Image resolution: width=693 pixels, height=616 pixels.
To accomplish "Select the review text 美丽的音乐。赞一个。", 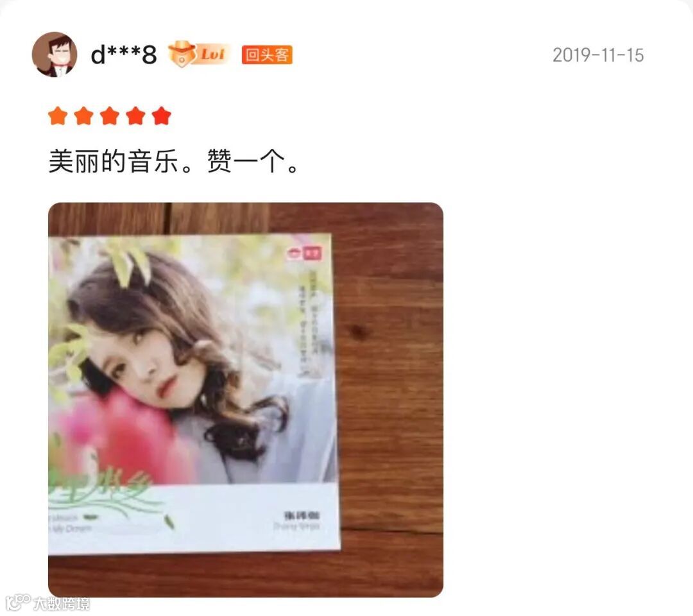I will [174, 161].
